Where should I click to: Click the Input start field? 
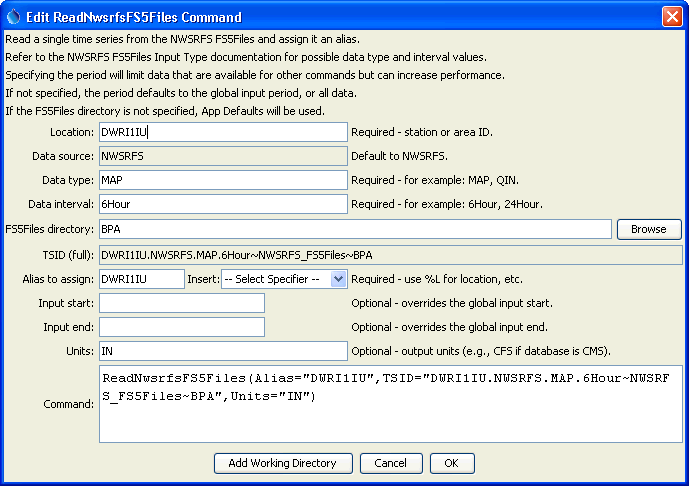tap(182, 303)
